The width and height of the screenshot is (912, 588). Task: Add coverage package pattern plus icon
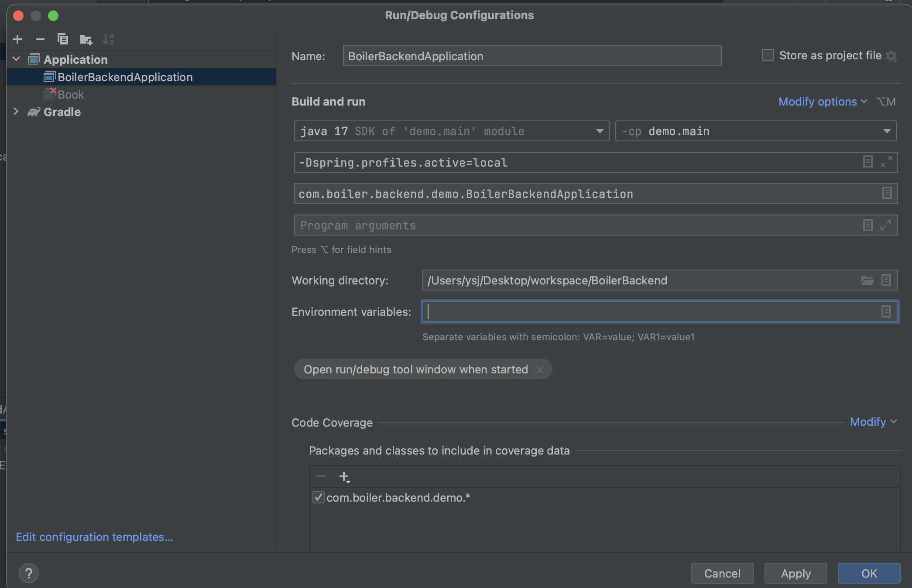pos(344,477)
